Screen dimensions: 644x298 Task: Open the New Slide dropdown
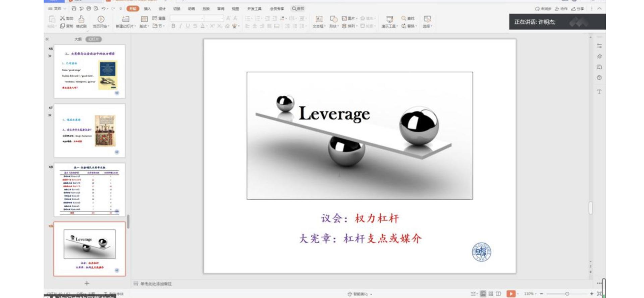(x=126, y=26)
